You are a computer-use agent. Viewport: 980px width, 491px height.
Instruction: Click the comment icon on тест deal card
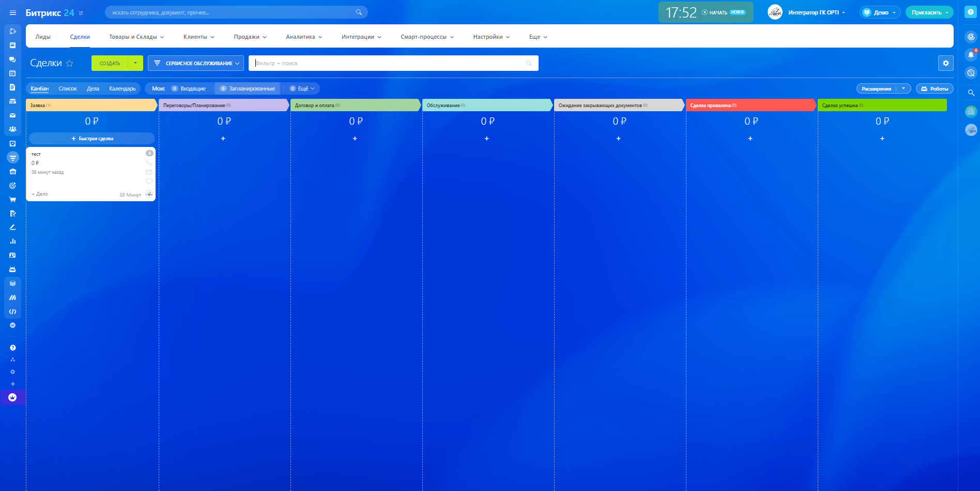[149, 181]
